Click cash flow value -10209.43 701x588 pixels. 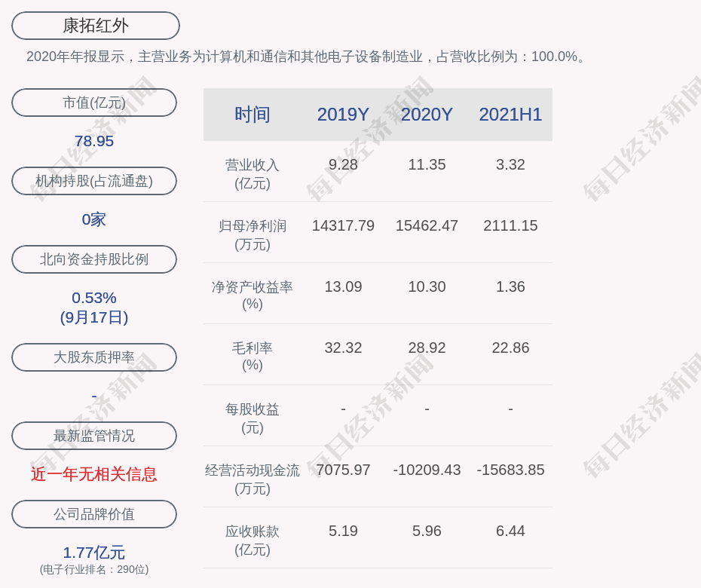coord(427,470)
